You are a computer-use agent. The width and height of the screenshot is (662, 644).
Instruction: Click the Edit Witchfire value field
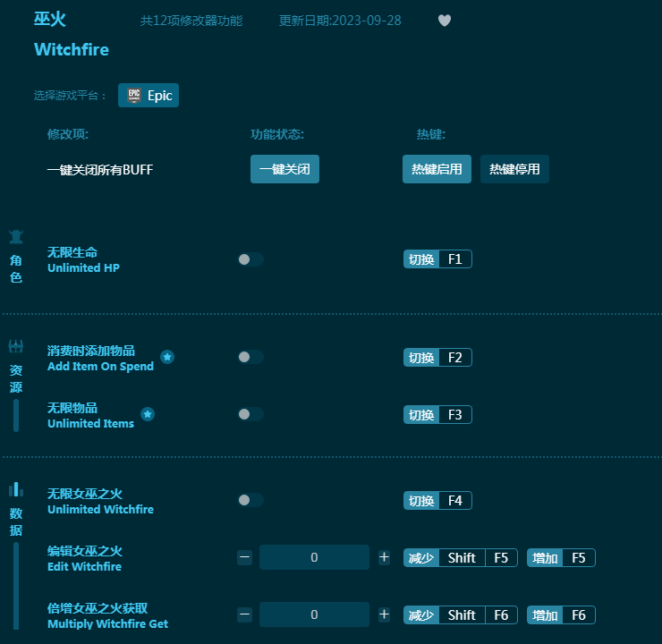tap(314, 557)
